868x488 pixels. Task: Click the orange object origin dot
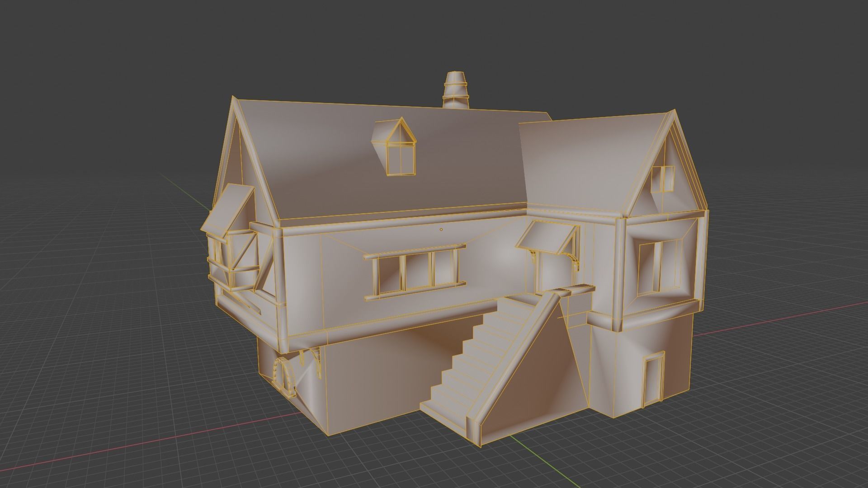441,230
